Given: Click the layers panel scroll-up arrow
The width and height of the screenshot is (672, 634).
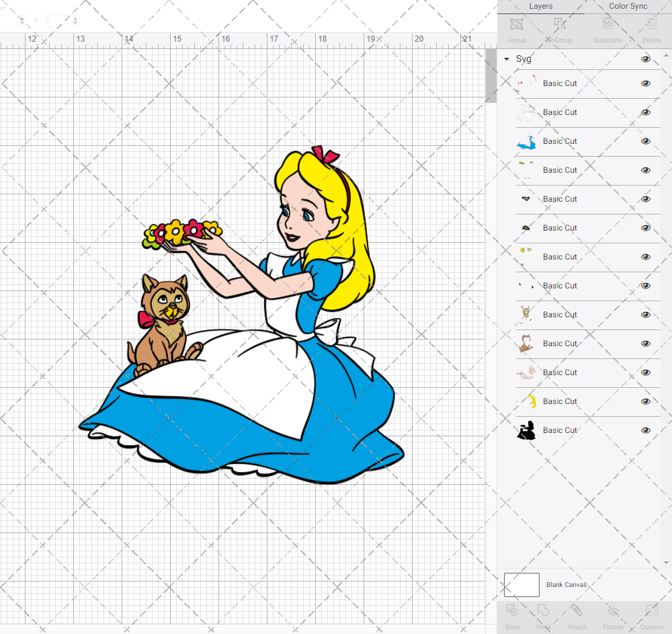Looking at the screenshot, I should 665,56.
